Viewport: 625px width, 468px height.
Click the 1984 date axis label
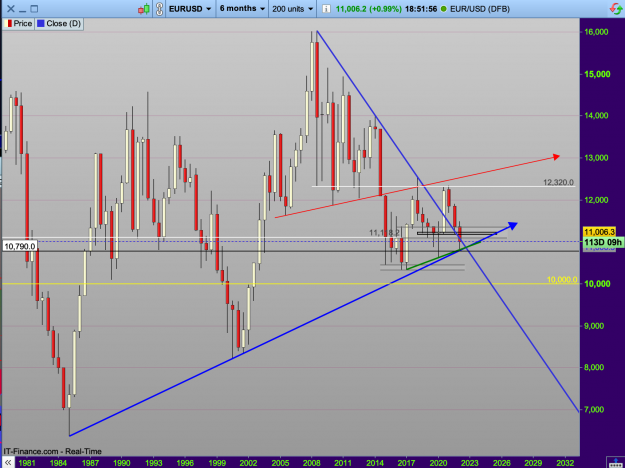pyautogui.click(x=58, y=463)
